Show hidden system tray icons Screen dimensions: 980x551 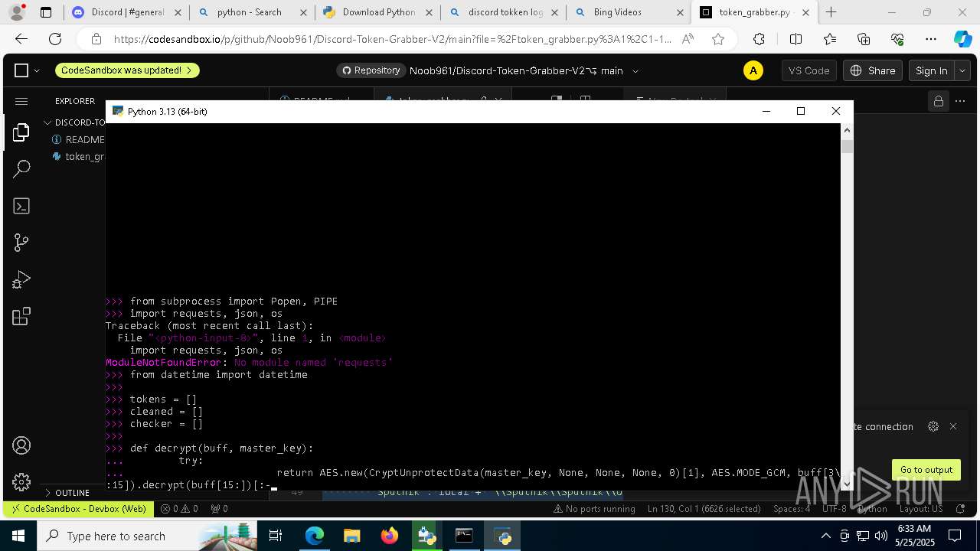coord(825,536)
